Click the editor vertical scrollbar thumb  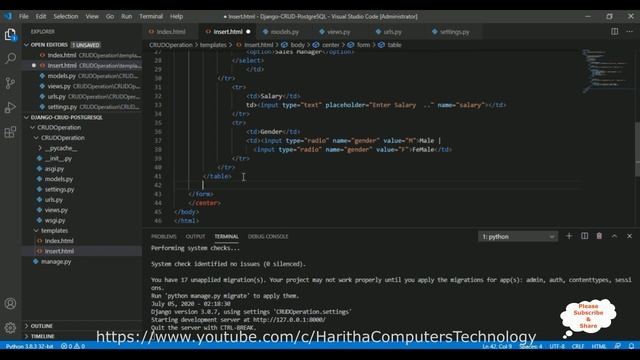637,149
